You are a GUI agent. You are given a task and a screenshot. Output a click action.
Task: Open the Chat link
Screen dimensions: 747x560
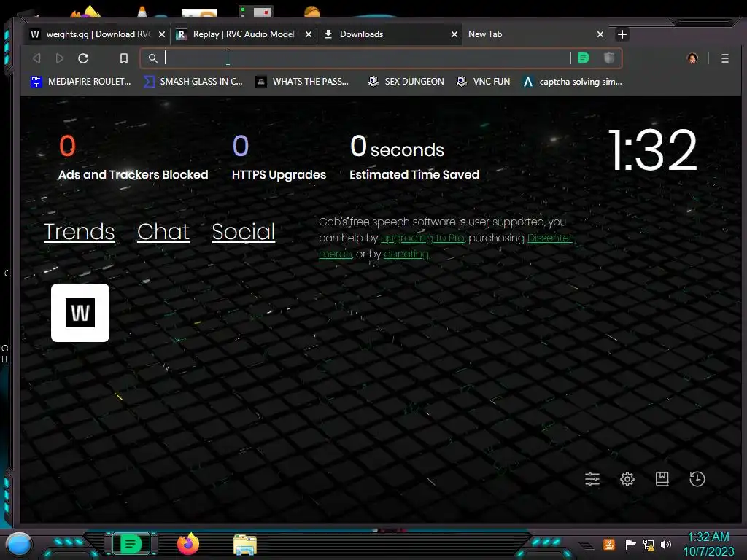163,232
